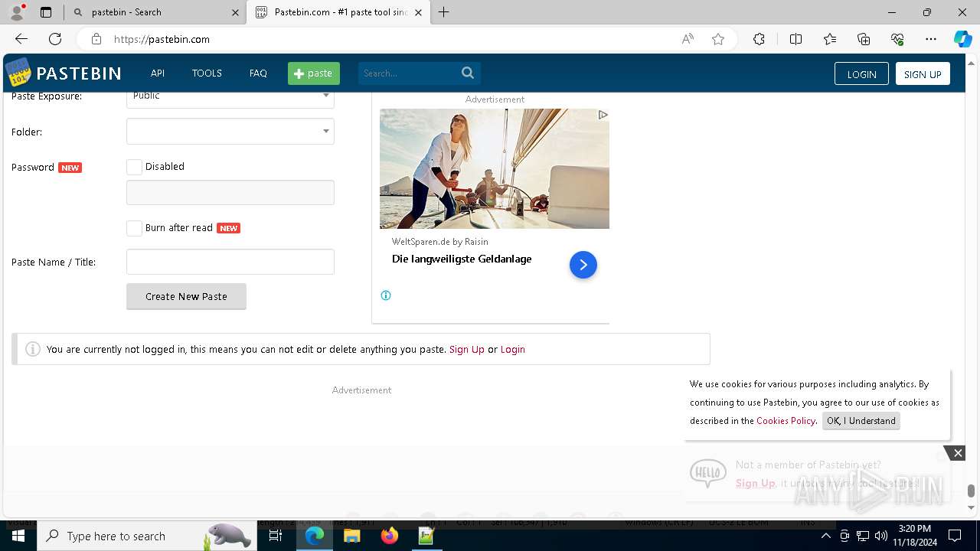Screen dimensions: 980x551
Task: Open Notepad++ from the taskbar
Action: coord(426,536)
